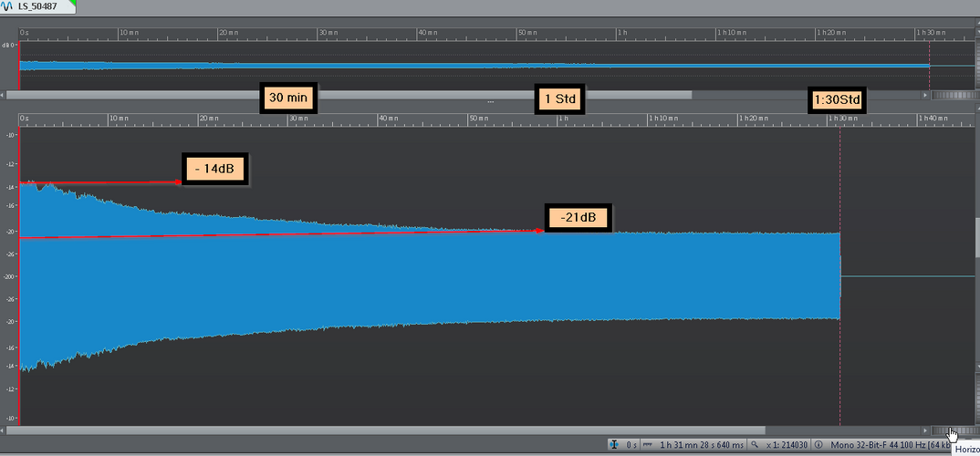Click the right arrow of the overview scrollbar
This screenshot has width=980, height=456.
click(925, 95)
